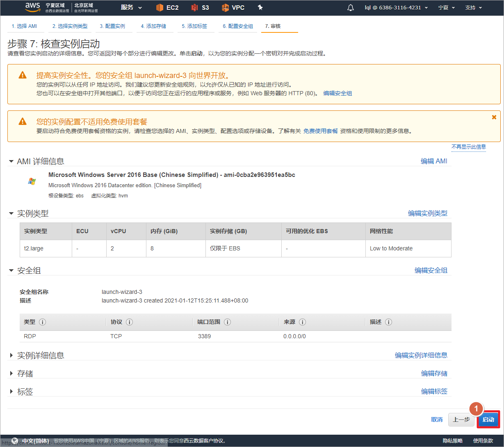This screenshot has height=447, width=504.
Task: Open the S3 service shortcut
Action: click(200, 7)
